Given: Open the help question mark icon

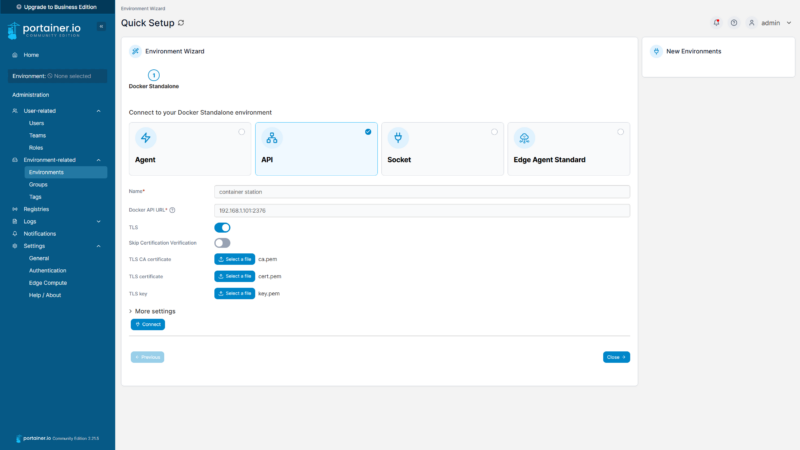Looking at the screenshot, I should [734, 22].
